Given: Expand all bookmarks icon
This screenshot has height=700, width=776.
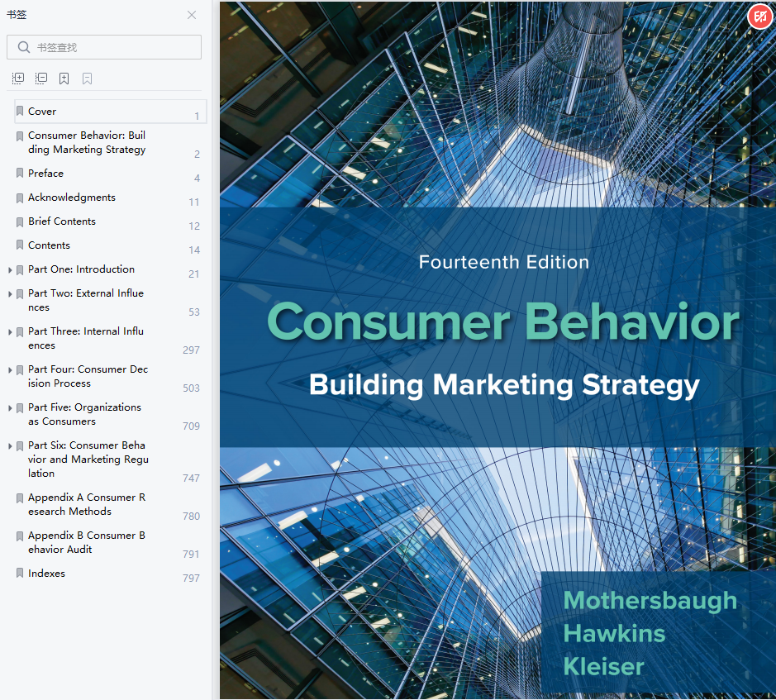Looking at the screenshot, I should coord(18,79).
